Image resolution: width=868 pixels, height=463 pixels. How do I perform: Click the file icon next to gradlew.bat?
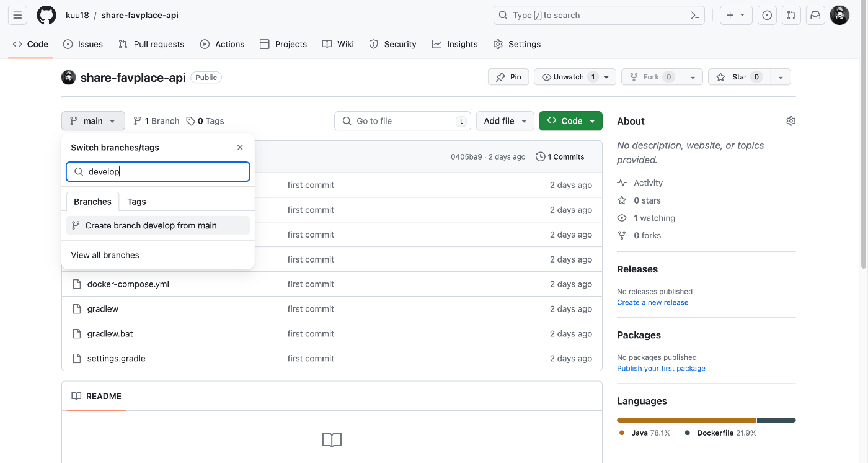click(x=77, y=334)
